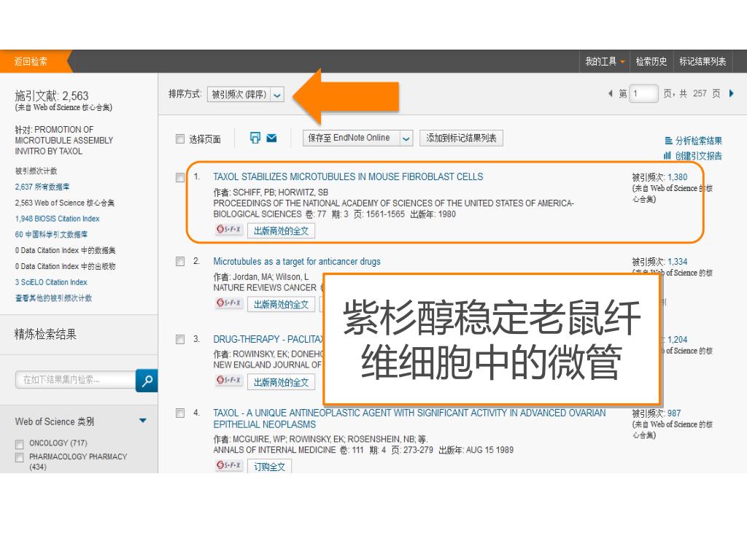Click the 在如下结果集内检索 search field
The image size is (747, 560).
(x=76, y=379)
